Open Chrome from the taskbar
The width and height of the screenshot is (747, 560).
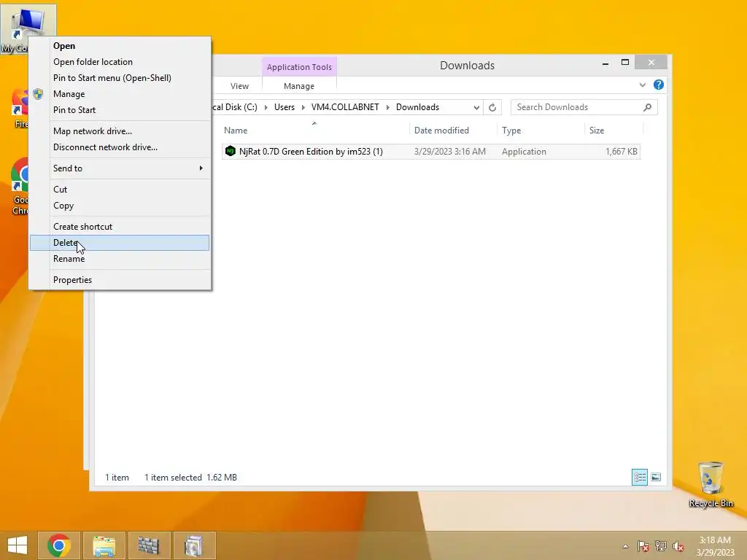59,545
